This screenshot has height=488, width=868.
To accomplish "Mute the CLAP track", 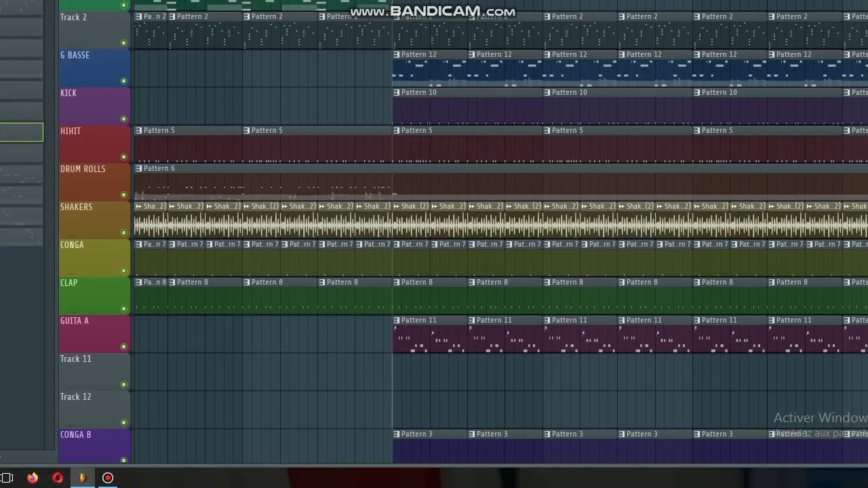I will click(123, 309).
